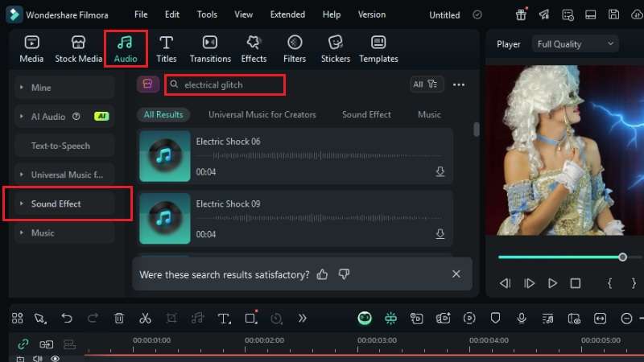This screenshot has width=644, height=362.
Task: Open the Stickers panel
Action: coord(336,49)
